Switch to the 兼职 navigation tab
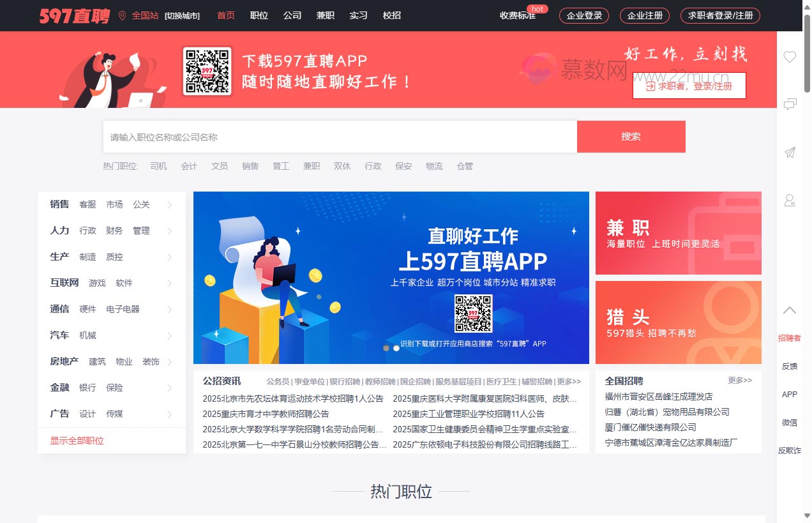Screen dimensions: 812x523 (x=326, y=15)
